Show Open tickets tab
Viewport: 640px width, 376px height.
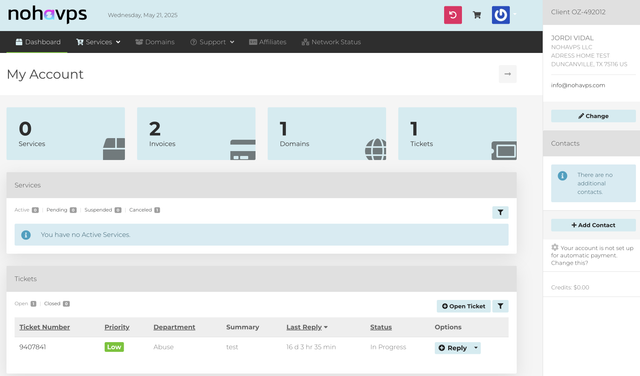click(25, 304)
